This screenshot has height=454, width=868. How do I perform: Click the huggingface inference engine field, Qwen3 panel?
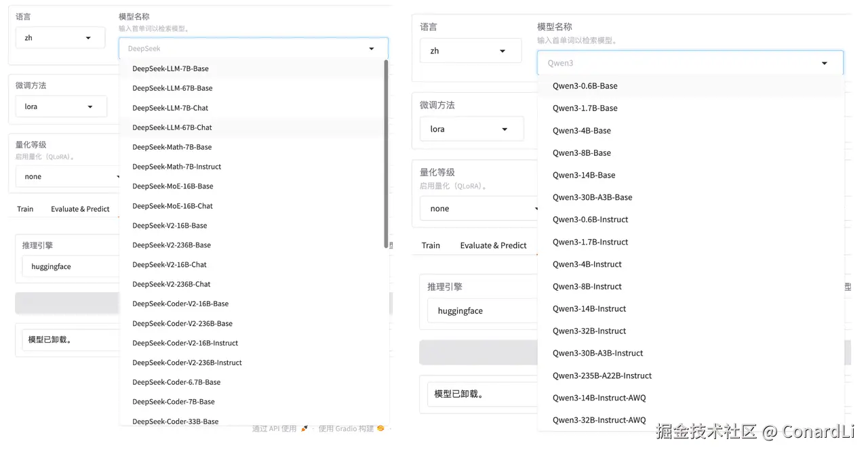(482, 310)
